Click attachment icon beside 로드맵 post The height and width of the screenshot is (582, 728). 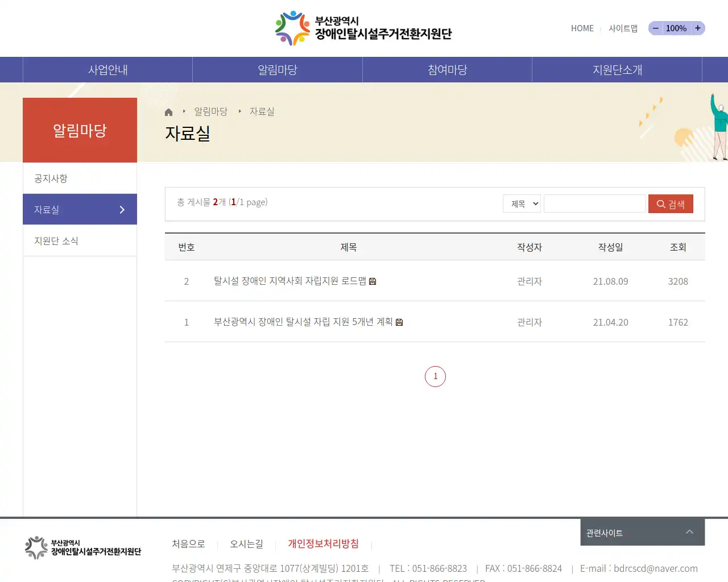pos(373,281)
